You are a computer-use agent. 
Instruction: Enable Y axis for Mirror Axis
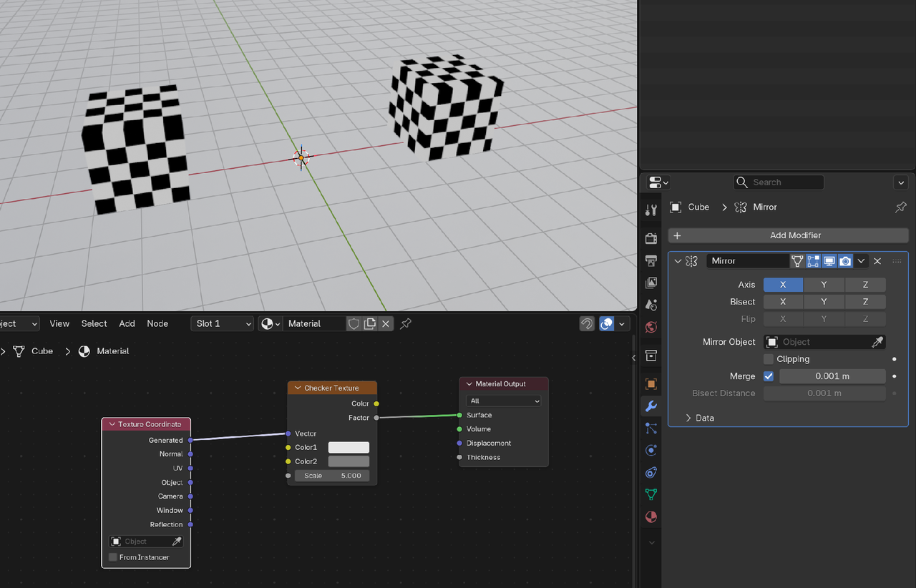(x=824, y=285)
